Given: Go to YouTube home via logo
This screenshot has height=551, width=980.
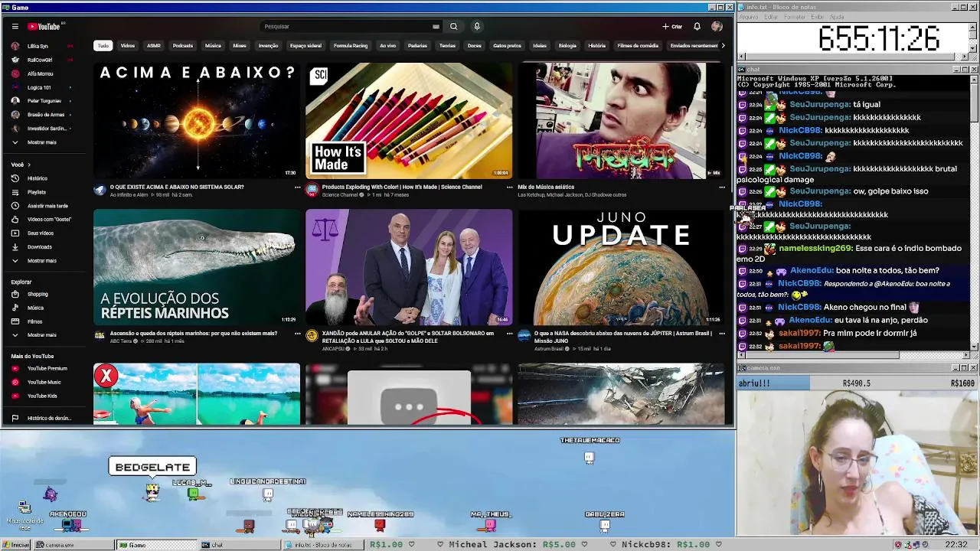Looking at the screenshot, I should 44,26.
